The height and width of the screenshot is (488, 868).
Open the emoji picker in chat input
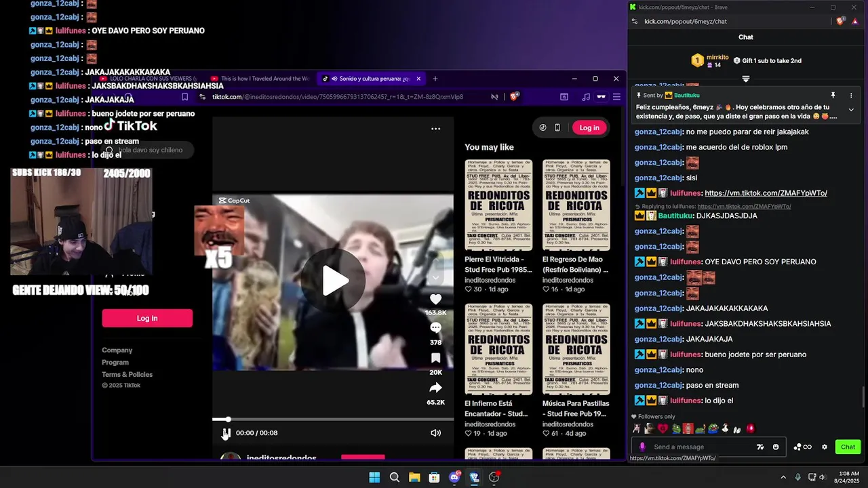pyautogui.click(x=776, y=447)
